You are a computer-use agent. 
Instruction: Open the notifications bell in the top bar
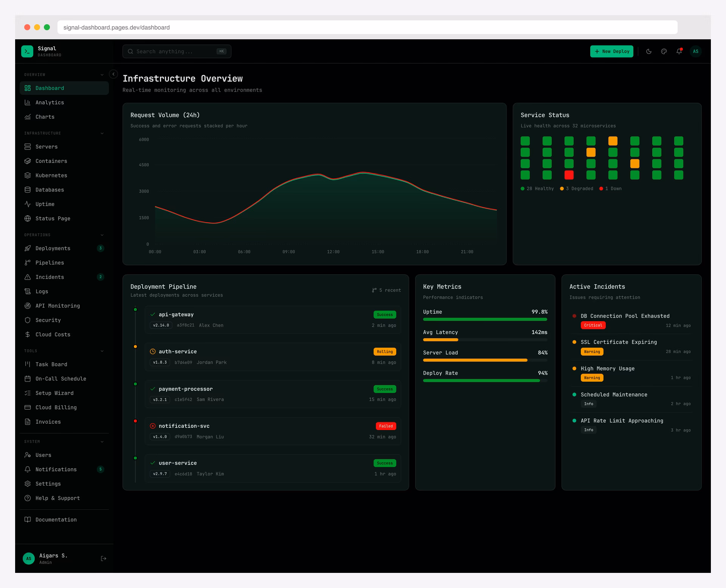pyautogui.click(x=679, y=51)
